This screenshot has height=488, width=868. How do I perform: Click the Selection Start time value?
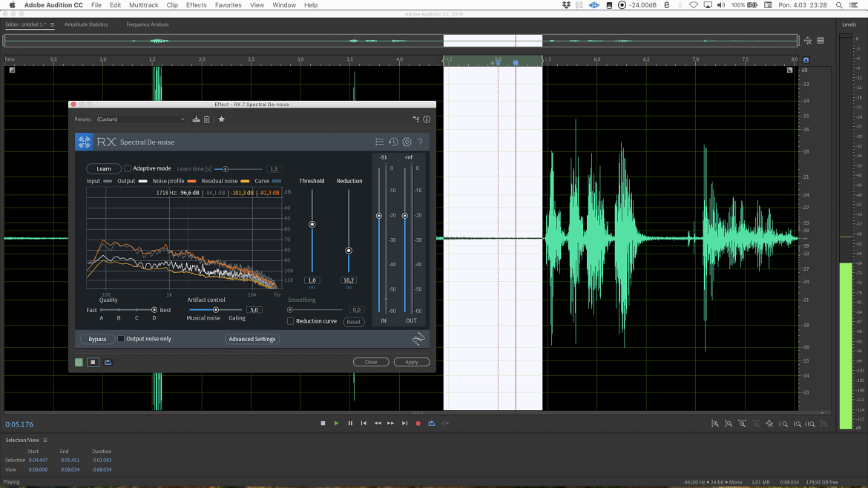(38, 461)
